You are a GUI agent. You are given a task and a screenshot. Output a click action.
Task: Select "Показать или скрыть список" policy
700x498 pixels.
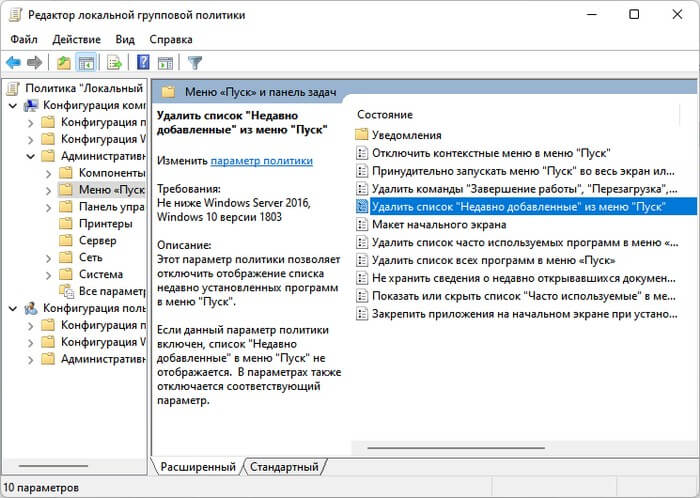524,296
